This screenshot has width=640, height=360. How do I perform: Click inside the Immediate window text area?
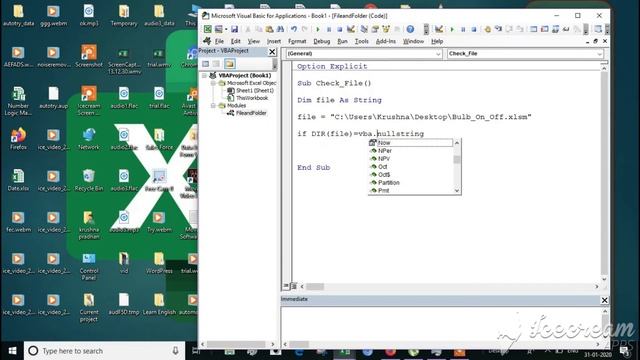click(x=441, y=324)
